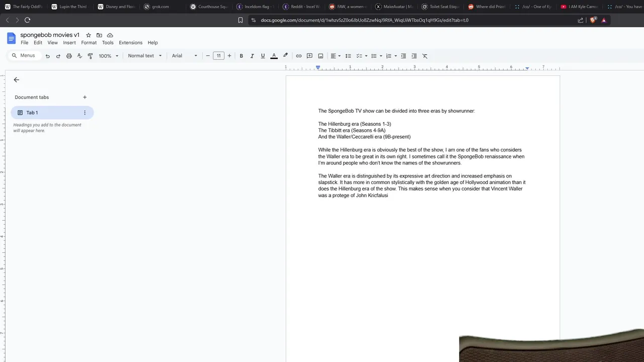This screenshot has height=362, width=644.
Task: Open the View menu
Action: coord(52,43)
